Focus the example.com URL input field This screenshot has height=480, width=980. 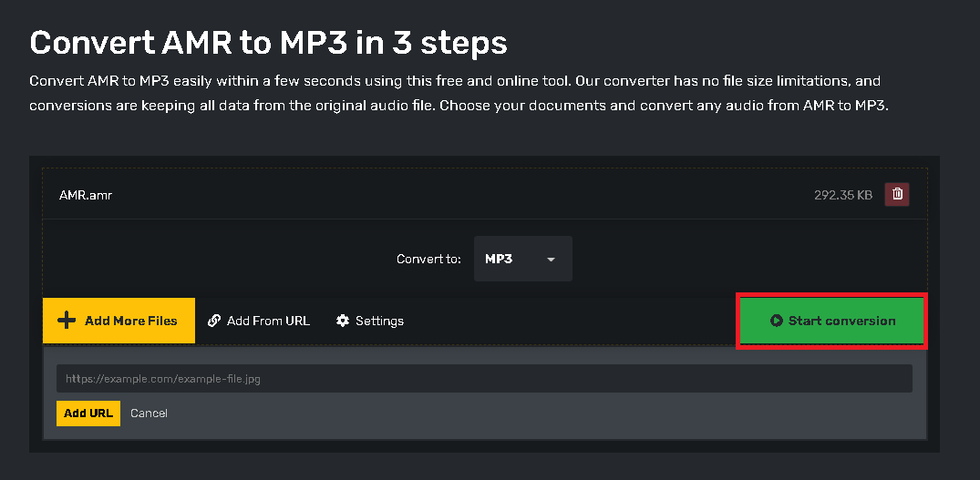[x=483, y=378]
